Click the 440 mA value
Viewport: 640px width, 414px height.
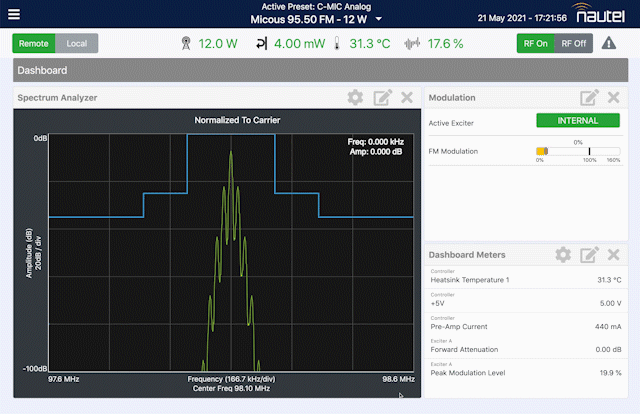coord(608,327)
